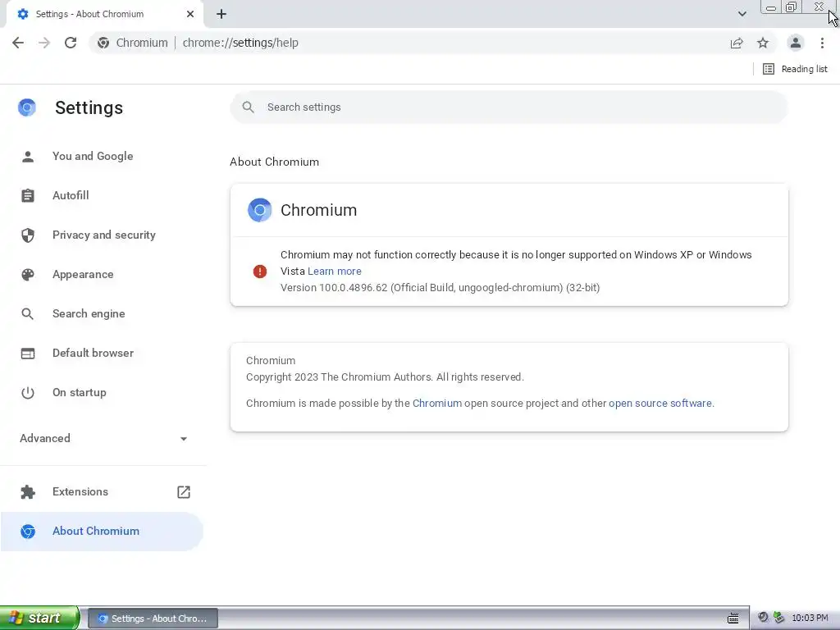Expand the Advanced section
Screen dimensions: 840x630
(103, 438)
